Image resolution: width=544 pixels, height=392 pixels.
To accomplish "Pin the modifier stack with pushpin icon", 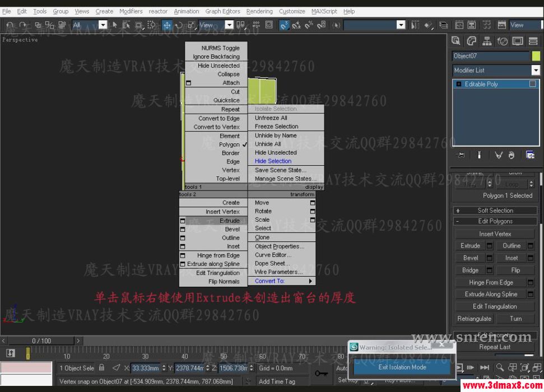I will click(x=460, y=155).
